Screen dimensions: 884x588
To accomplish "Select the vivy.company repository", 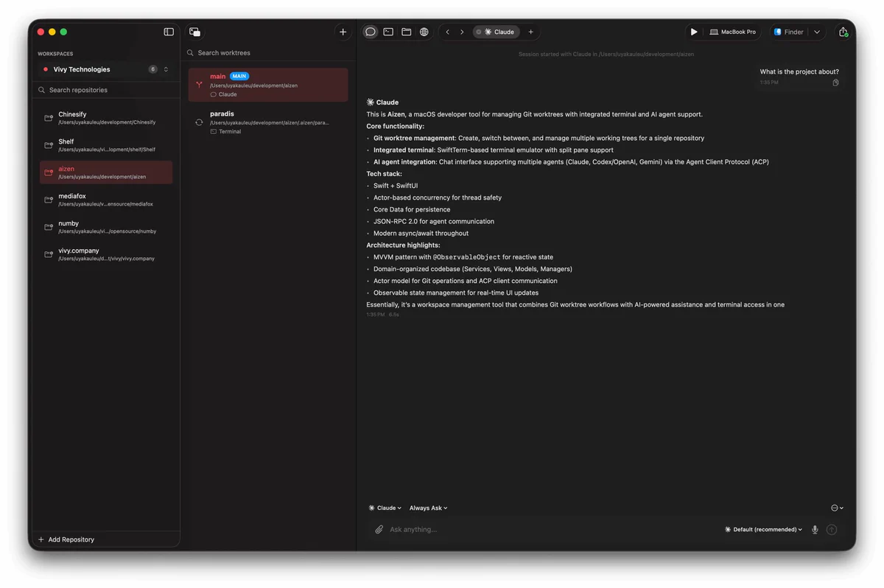I will 106,254.
